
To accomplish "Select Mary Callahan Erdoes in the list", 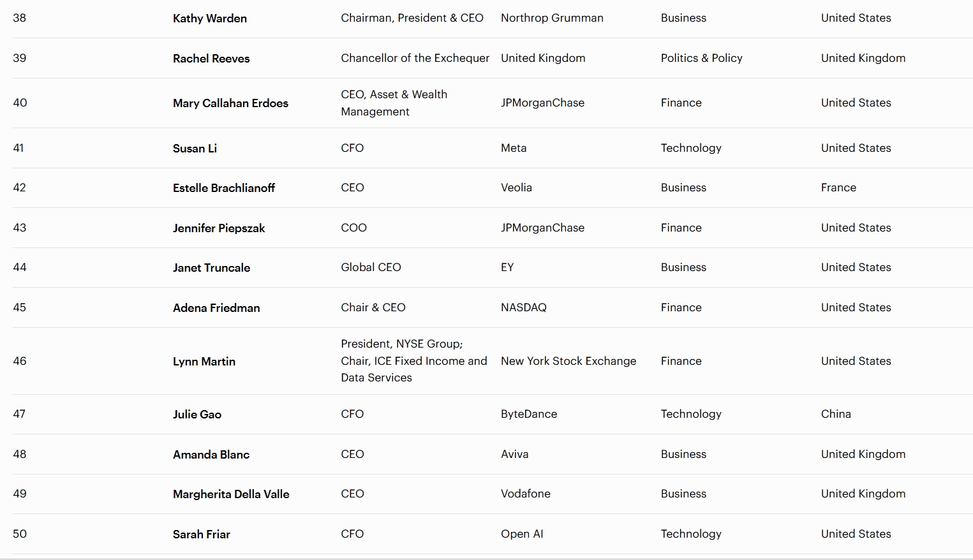I will 230,103.
